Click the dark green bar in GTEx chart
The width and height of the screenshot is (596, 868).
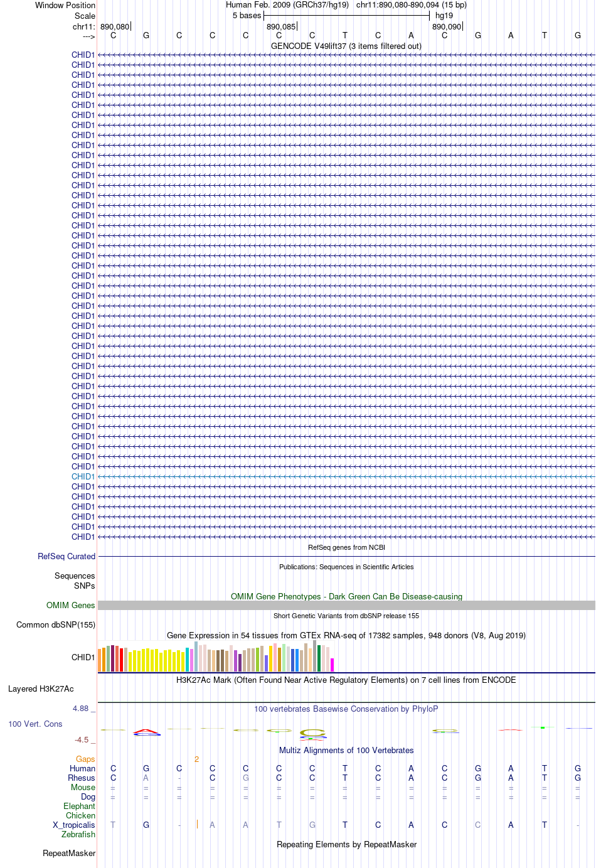click(319, 658)
